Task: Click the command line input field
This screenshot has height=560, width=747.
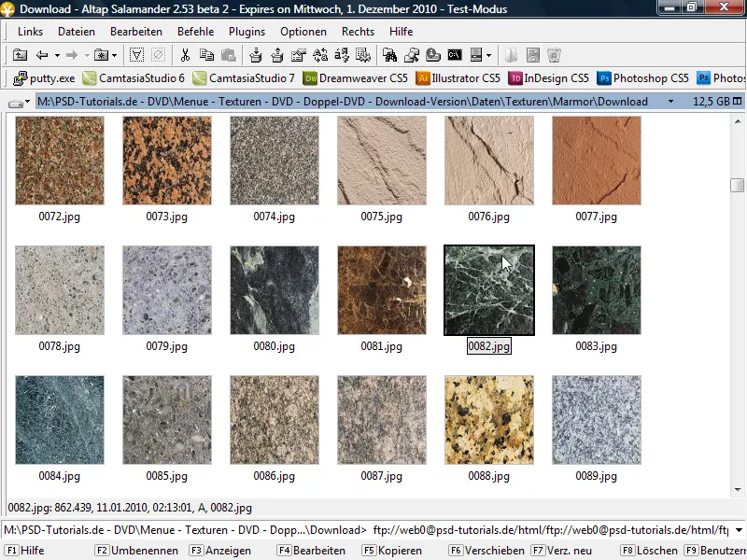Action: pyautogui.click(x=551, y=530)
